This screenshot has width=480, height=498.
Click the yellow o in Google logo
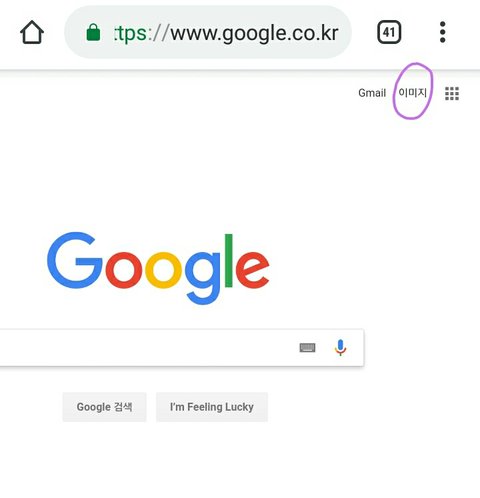(x=163, y=270)
